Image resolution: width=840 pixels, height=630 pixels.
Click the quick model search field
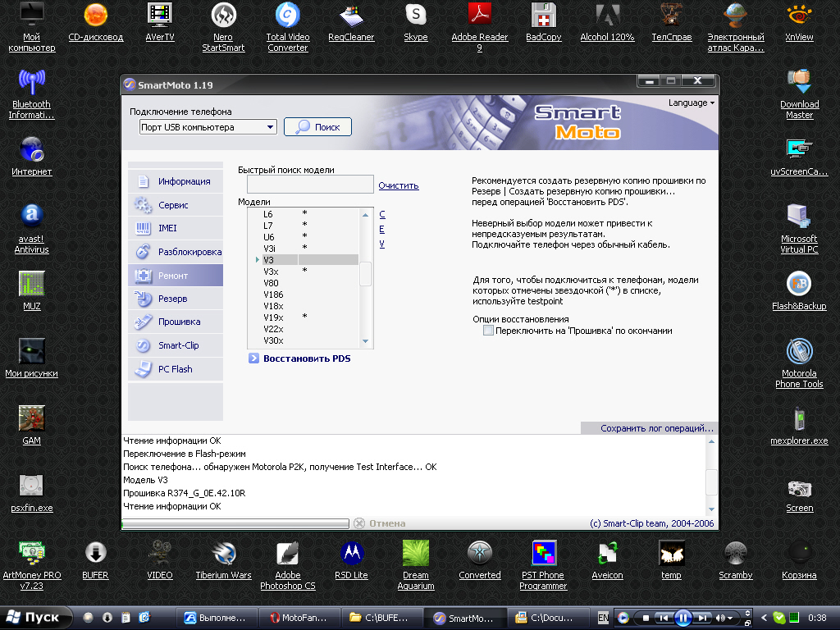click(310, 185)
